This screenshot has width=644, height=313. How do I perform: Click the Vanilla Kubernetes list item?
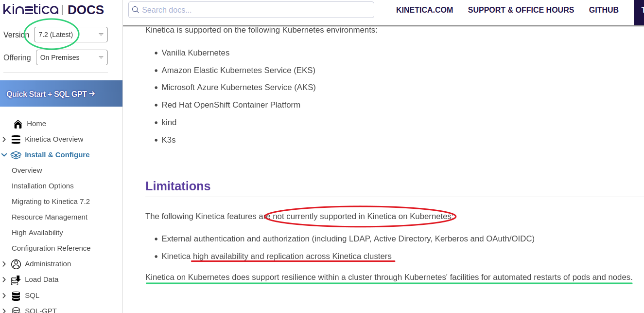coord(195,53)
